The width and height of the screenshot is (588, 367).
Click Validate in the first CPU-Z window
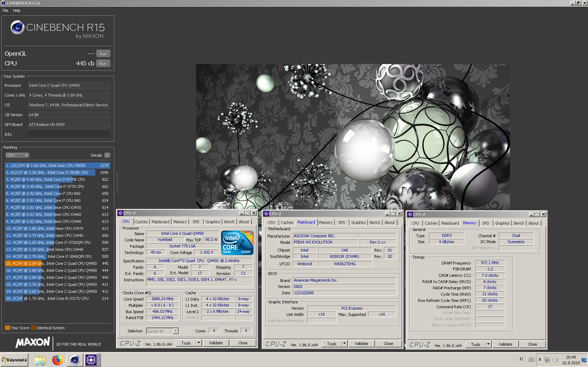click(x=216, y=343)
